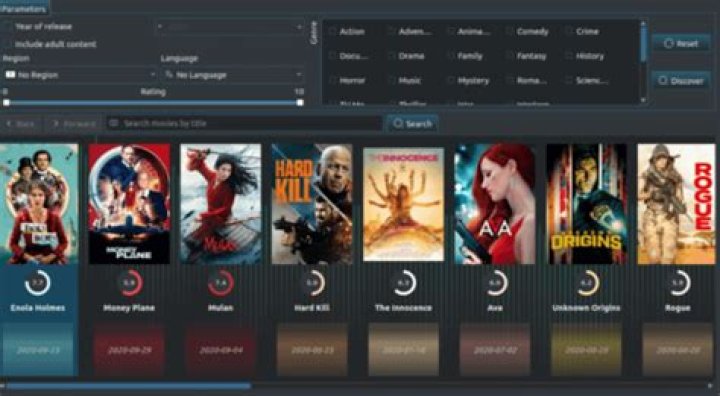Click the rating ring under Money Plane
This screenshot has height=396, width=720.
[x=129, y=283]
